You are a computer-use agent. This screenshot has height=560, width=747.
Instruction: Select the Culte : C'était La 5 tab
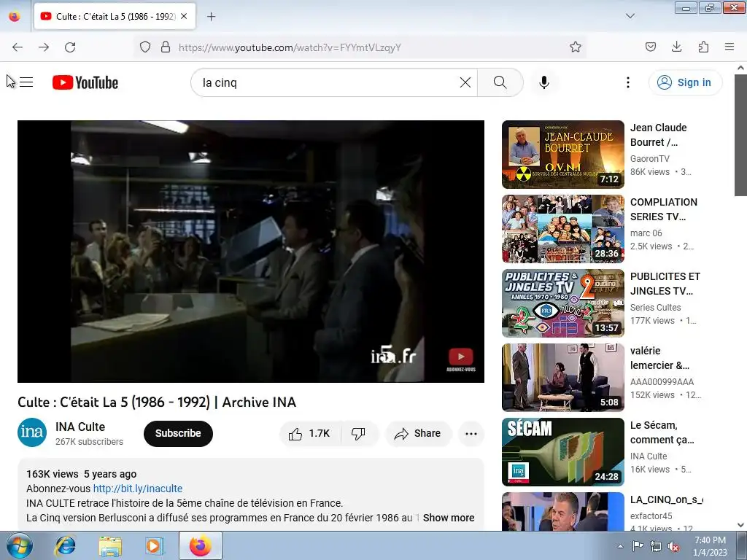(115, 16)
